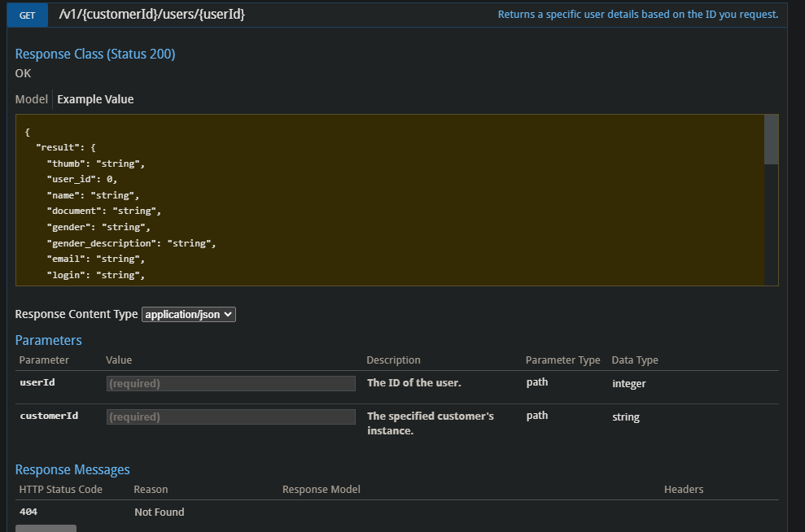This screenshot has width=805, height=532.
Task: Select the "gender_description" line in the JSON
Action: point(131,243)
